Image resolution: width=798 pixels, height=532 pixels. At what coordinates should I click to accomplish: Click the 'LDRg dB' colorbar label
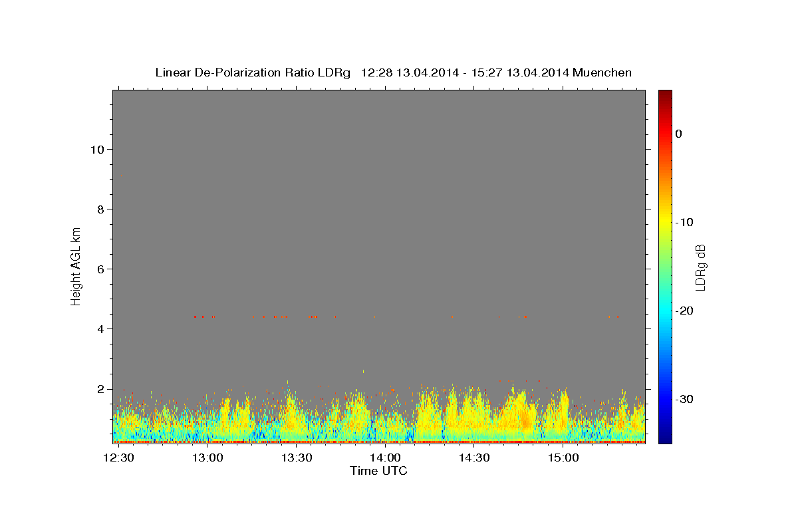(700, 267)
